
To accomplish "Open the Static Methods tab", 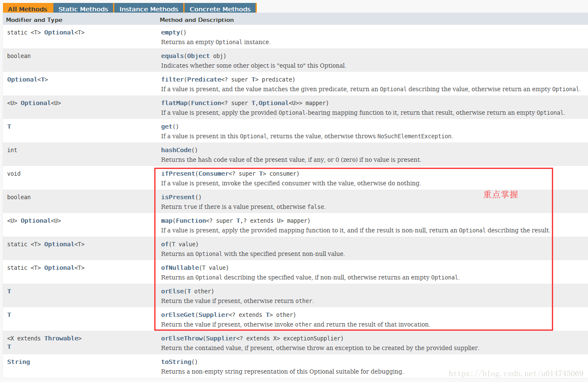I will (83, 9).
